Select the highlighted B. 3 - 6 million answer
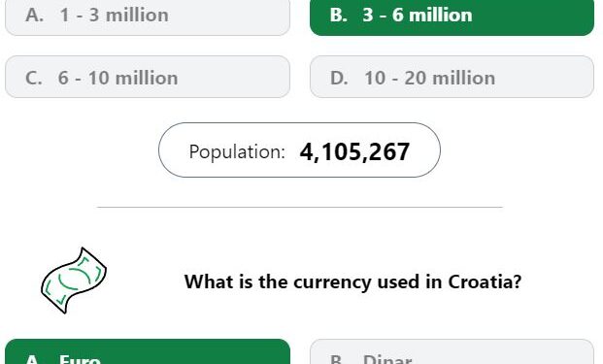The width and height of the screenshot is (603, 364). (452, 17)
